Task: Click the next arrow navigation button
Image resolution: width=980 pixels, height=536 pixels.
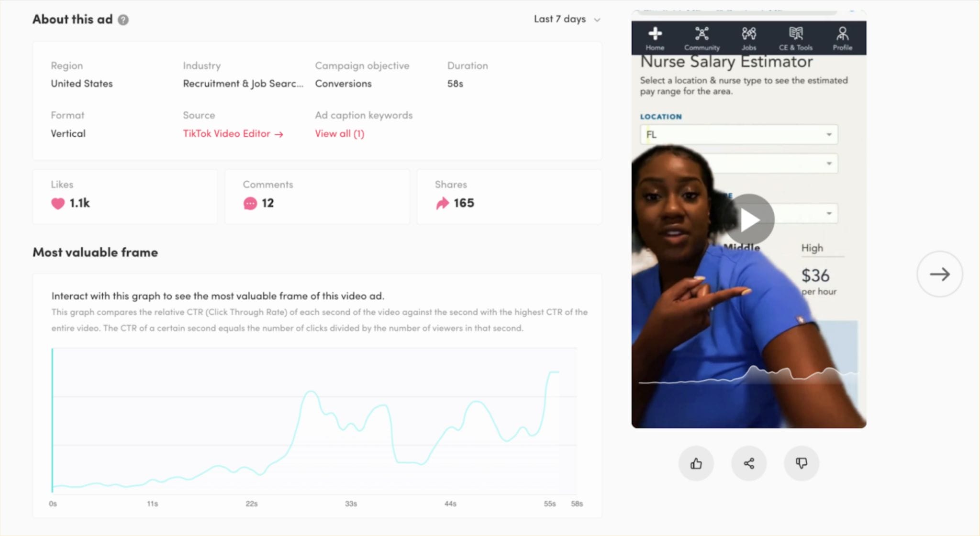Action: point(938,274)
